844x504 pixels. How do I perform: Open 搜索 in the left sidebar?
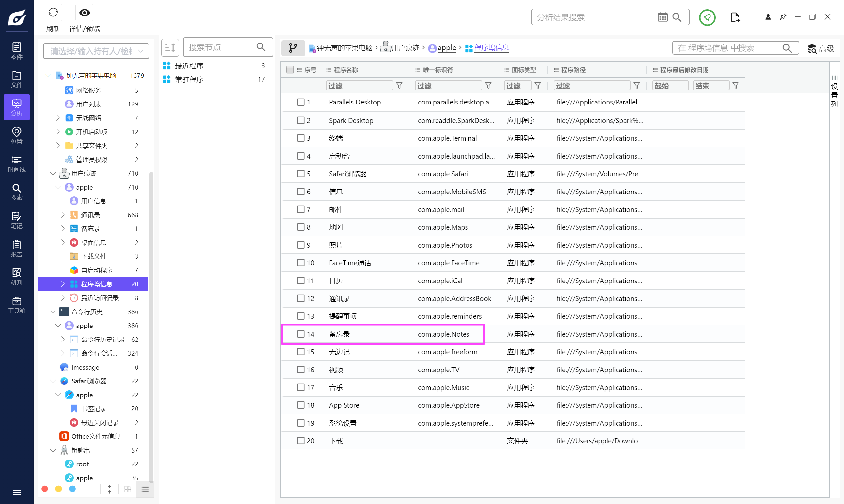[x=16, y=192]
